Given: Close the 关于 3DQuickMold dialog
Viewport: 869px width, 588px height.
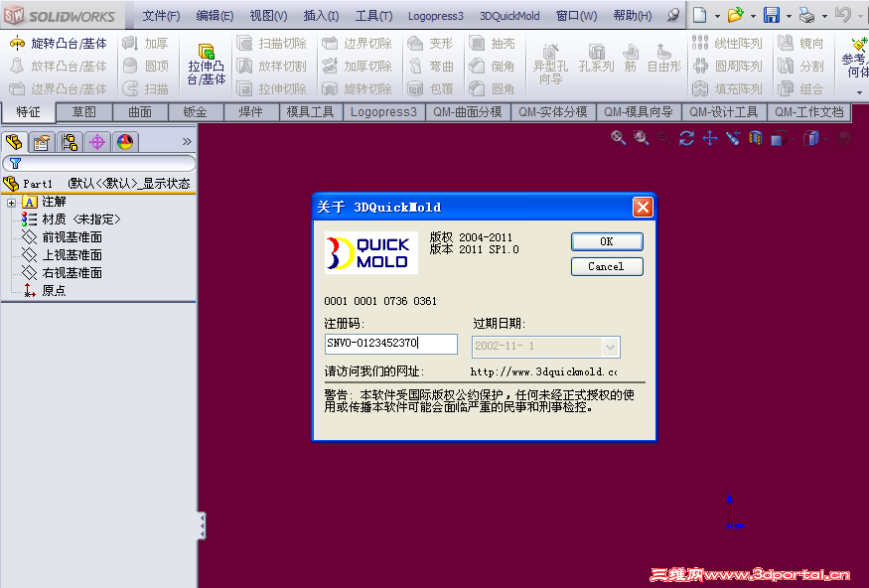Looking at the screenshot, I should [x=643, y=208].
